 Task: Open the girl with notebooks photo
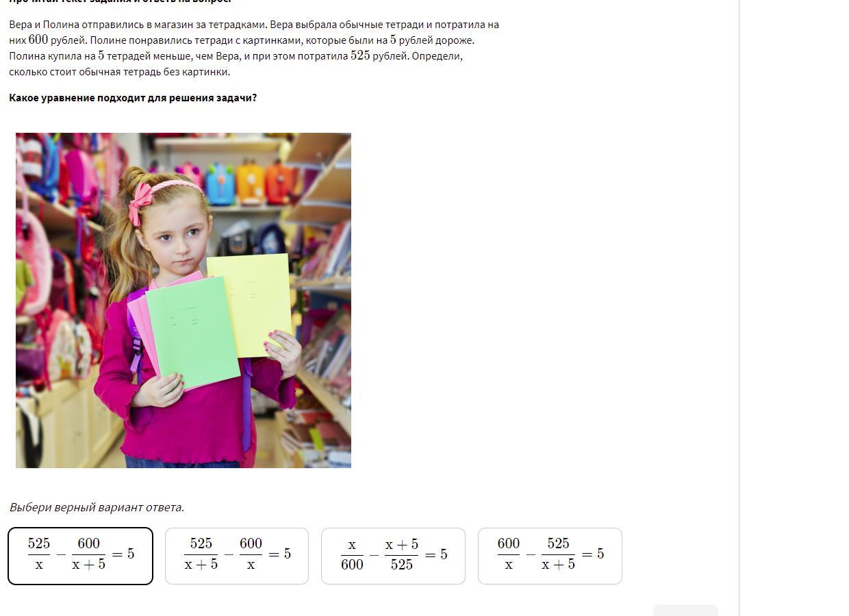pos(183,300)
